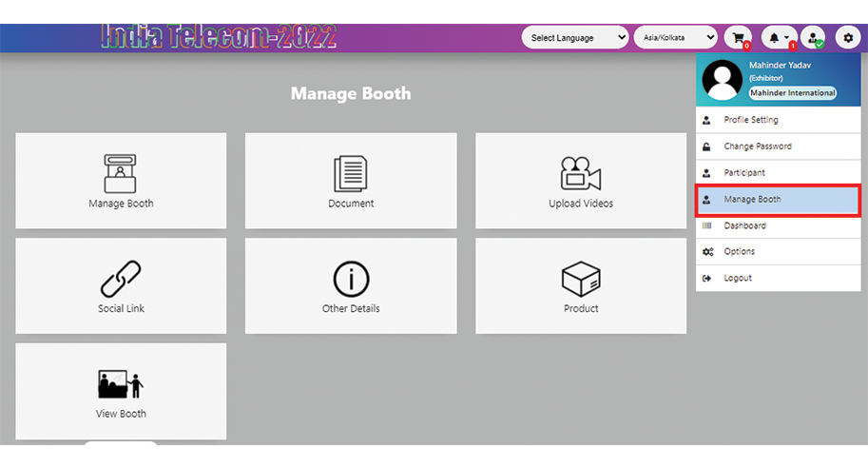
Task: Expand the Select Language dropdown
Action: tap(574, 37)
